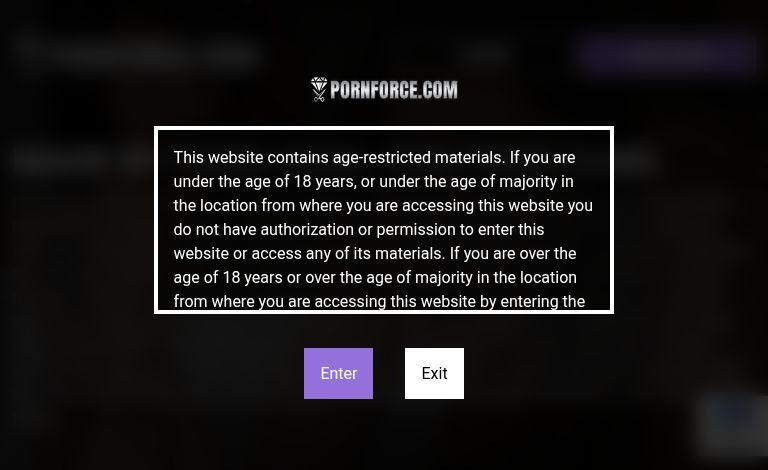Click the PORNFORCE.COM logo text
Image resolution: width=768 pixels, height=470 pixels.
[394, 90]
